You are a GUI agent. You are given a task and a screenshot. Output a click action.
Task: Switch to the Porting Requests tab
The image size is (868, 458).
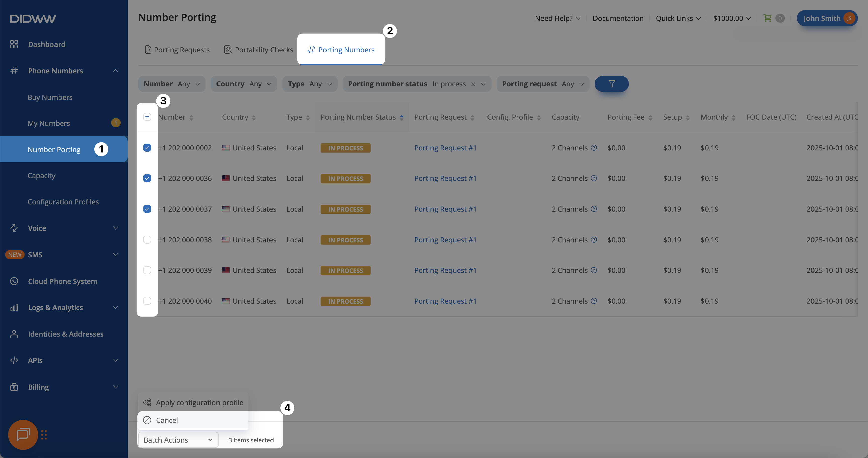coord(177,50)
